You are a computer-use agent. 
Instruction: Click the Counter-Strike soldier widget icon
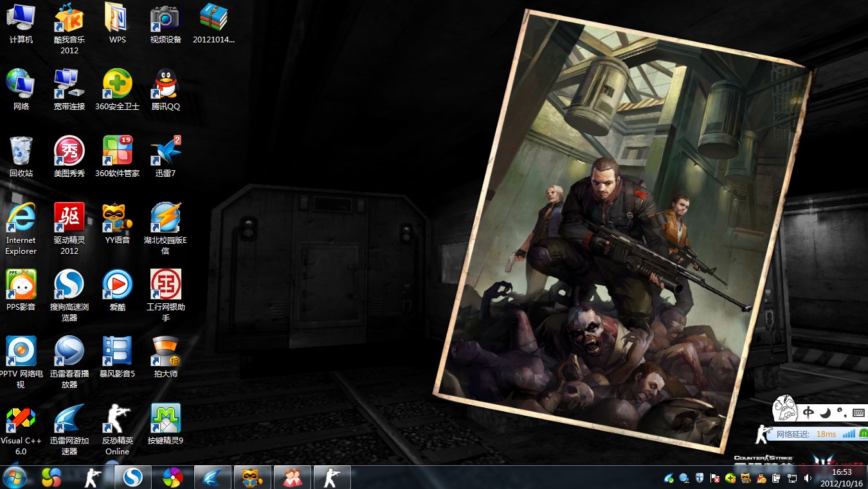pos(763,434)
